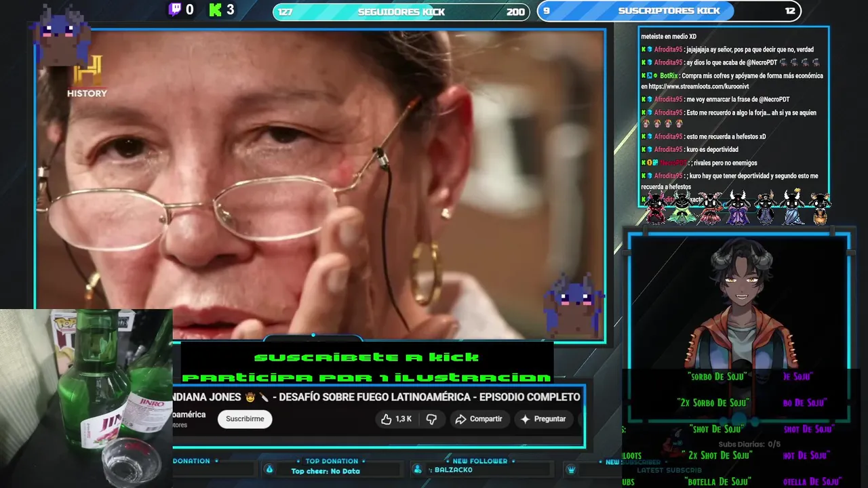
Task: Click message 'jajajajaja ay señor, pos pa que decir'
Action: pos(750,49)
